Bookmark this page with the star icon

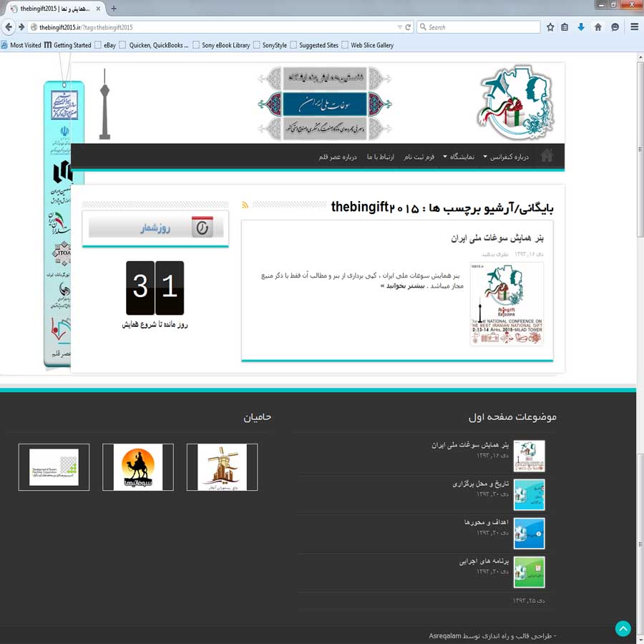click(550, 27)
